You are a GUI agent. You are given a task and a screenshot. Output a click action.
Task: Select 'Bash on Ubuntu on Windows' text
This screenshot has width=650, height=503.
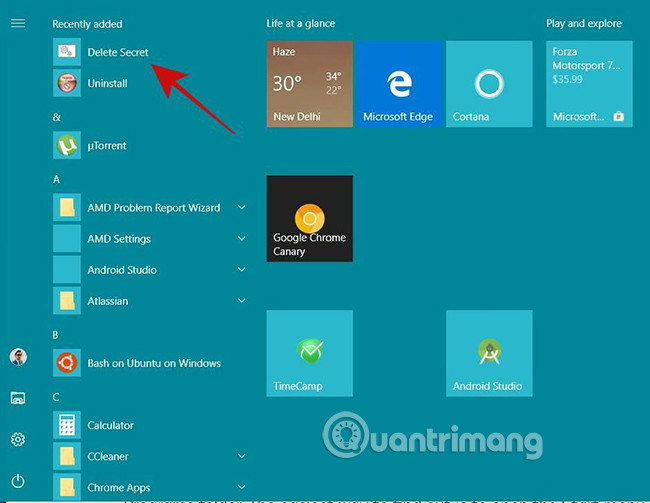[154, 363]
